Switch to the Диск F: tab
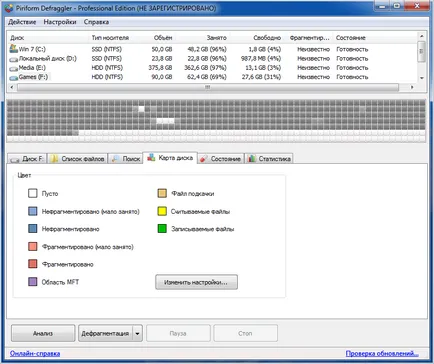The height and width of the screenshot is (364, 434). point(27,159)
